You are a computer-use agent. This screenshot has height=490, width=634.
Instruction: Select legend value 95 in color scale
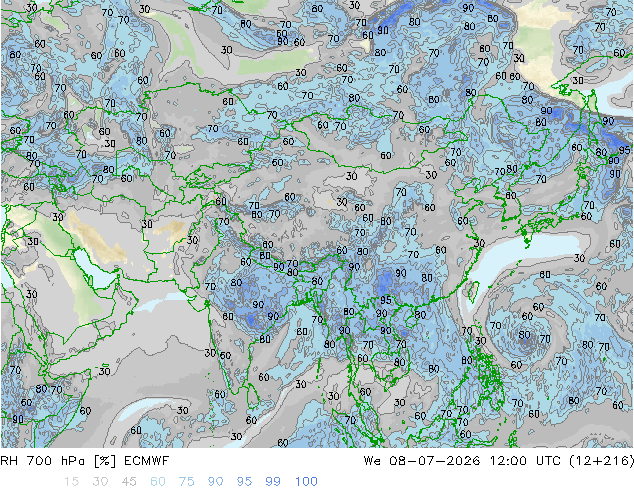(x=244, y=482)
